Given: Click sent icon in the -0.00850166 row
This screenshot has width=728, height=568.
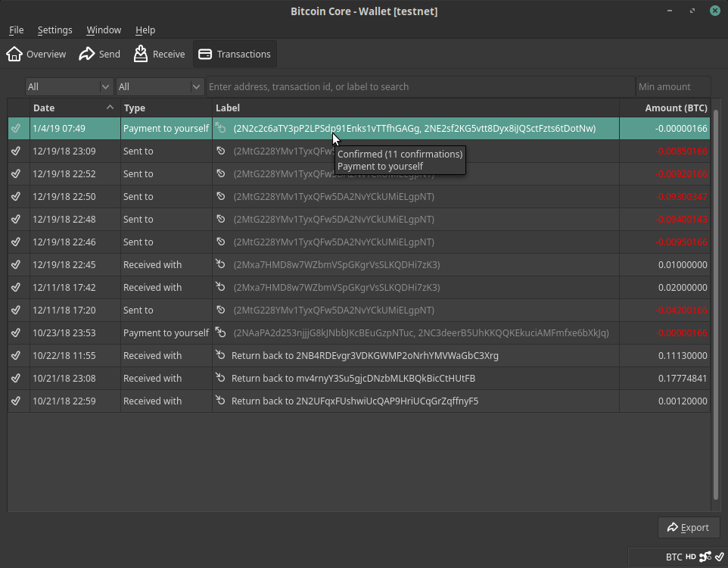Looking at the screenshot, I should pyautogui.click(x=220, y=151).
